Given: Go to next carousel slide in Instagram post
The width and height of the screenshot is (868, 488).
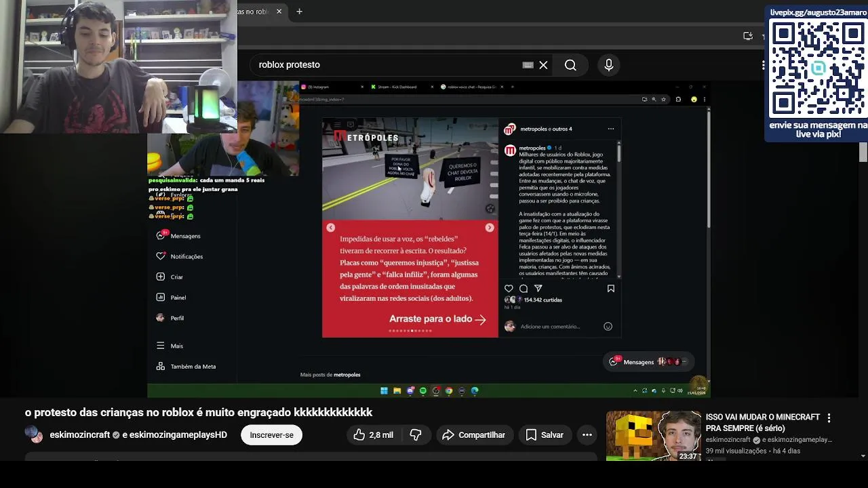Looking at the screenshot, I should (490, 228).
